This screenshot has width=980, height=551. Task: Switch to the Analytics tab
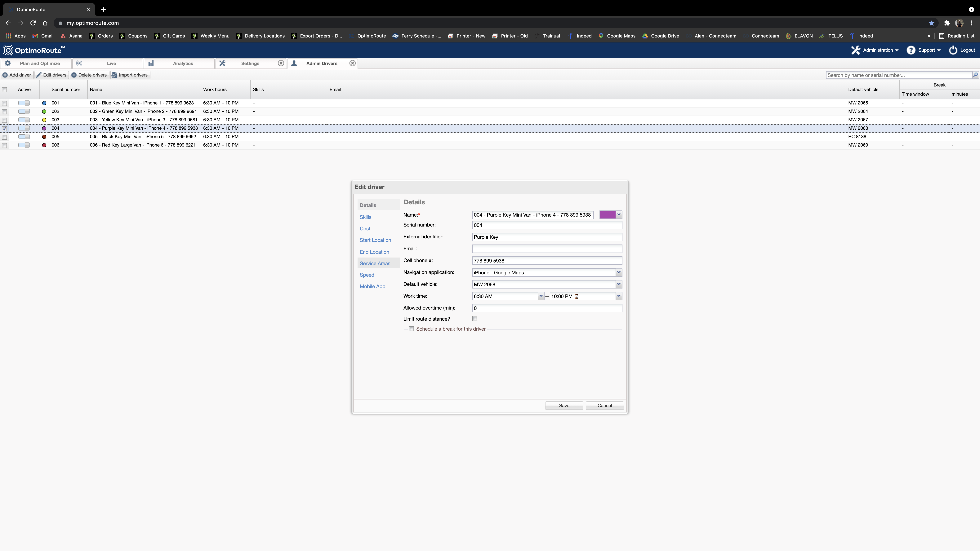coord(183,64)
